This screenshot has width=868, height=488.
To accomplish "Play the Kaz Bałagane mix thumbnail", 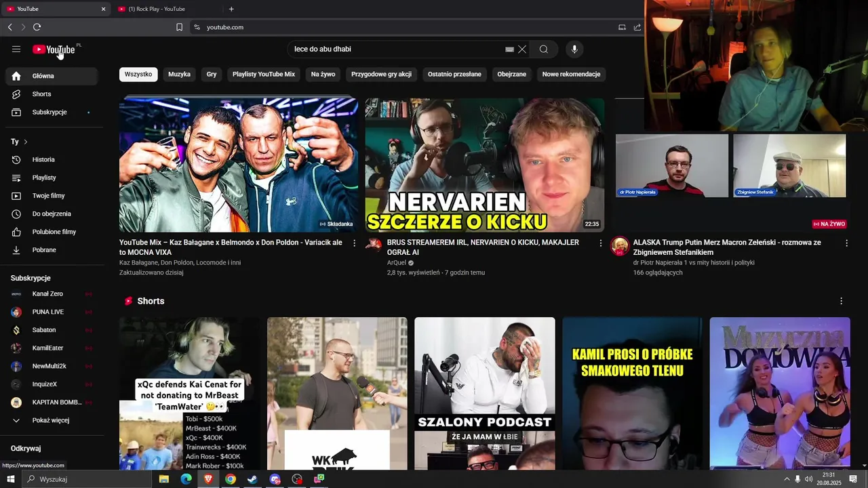I will [x=239, y=165].
